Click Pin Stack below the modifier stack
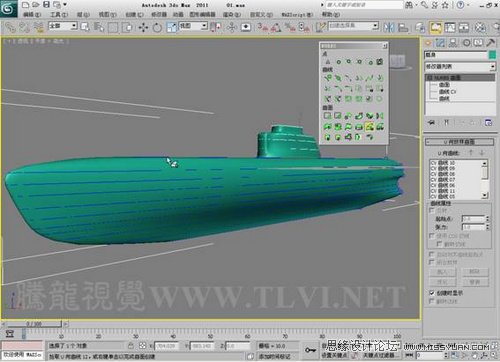This screenshot has width=500, height=362. [432, 122]
